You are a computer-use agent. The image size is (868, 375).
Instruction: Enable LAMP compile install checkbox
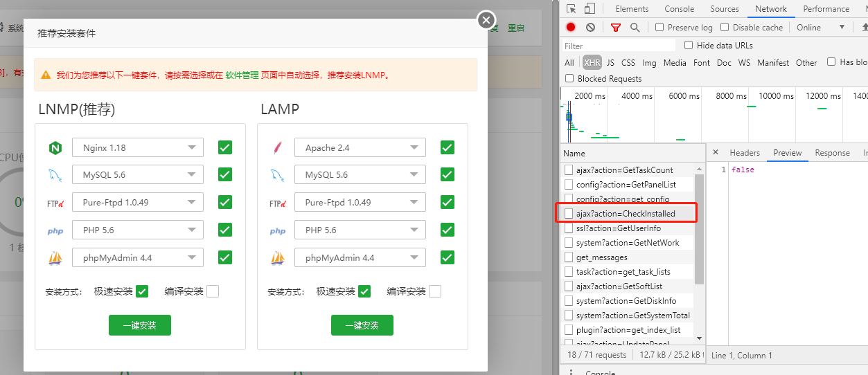[x=435, y=291]
